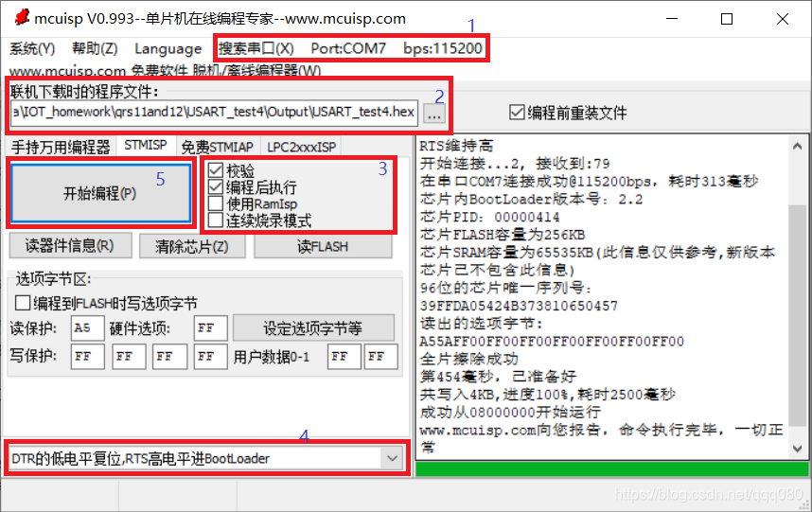Screen dimensions: 812x512
Task: Enable 编程到FLASH时写选项字节 checkbox
Action: (x=106, y=303)
